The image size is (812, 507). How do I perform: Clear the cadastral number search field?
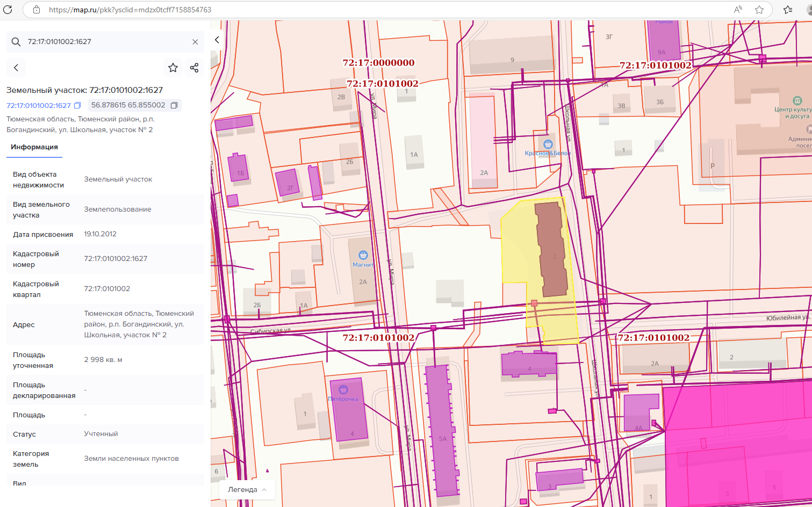point(195,42)
